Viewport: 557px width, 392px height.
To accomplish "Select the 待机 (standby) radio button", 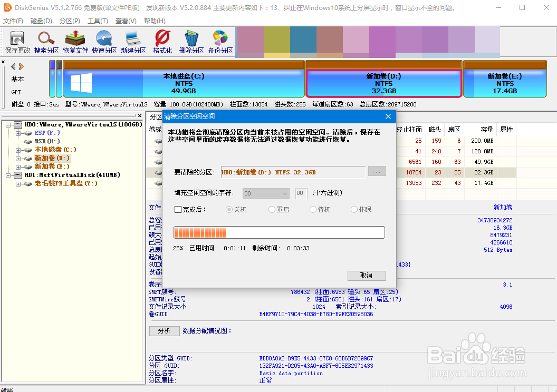I will [313, 210].
